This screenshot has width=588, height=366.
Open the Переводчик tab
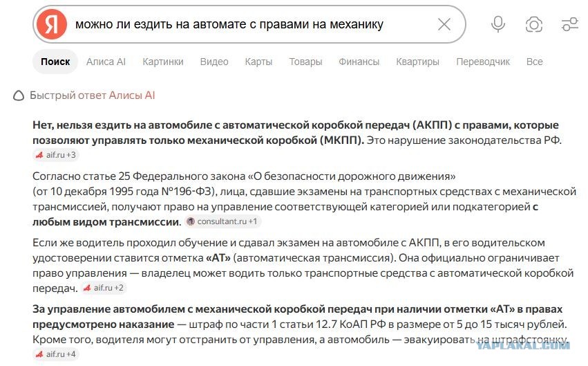pos(482,62)
